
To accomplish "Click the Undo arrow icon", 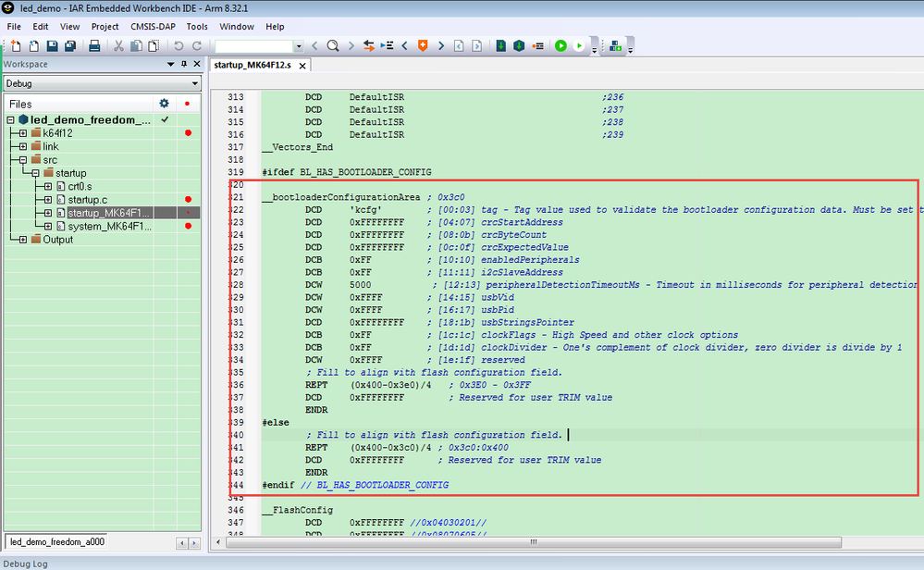I will click(x=180, y=45).
